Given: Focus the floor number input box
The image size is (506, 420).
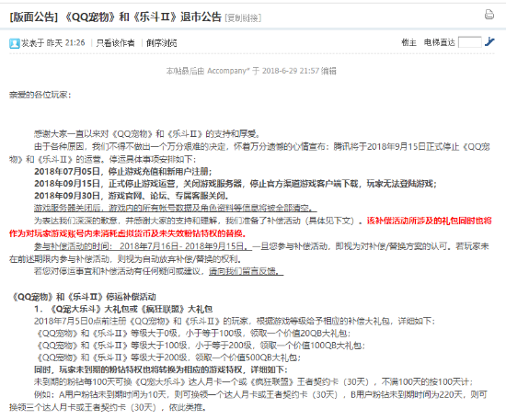Looking at the screenshot, I should [469, 42].
